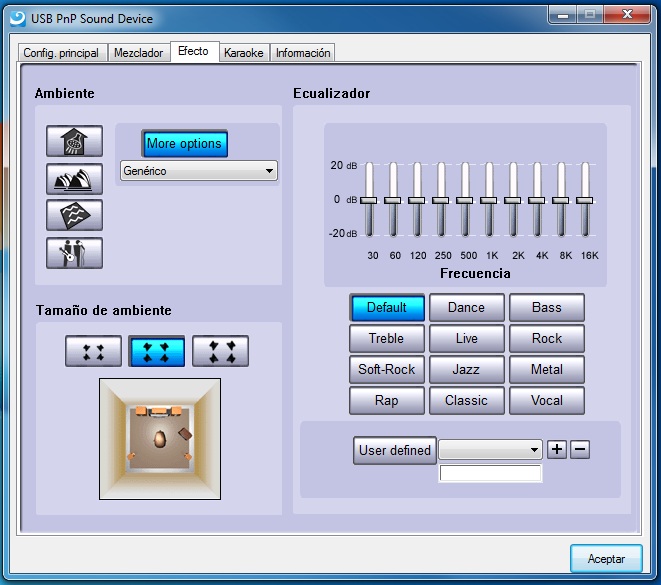This screenshot has height=585, width=661.
Task: Click the minus icon to remove preset
Action: click(580, 449)
